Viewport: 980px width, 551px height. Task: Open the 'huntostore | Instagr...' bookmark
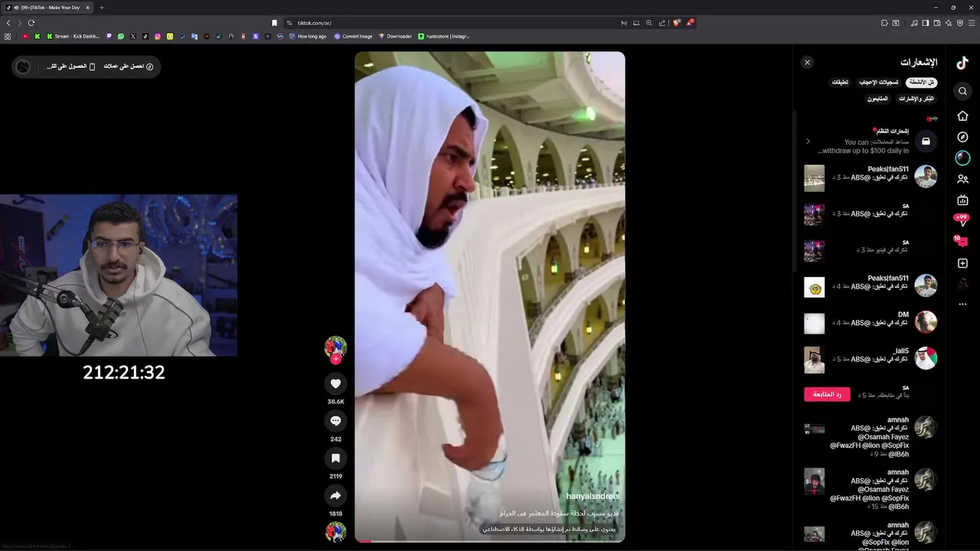(444, 36)
